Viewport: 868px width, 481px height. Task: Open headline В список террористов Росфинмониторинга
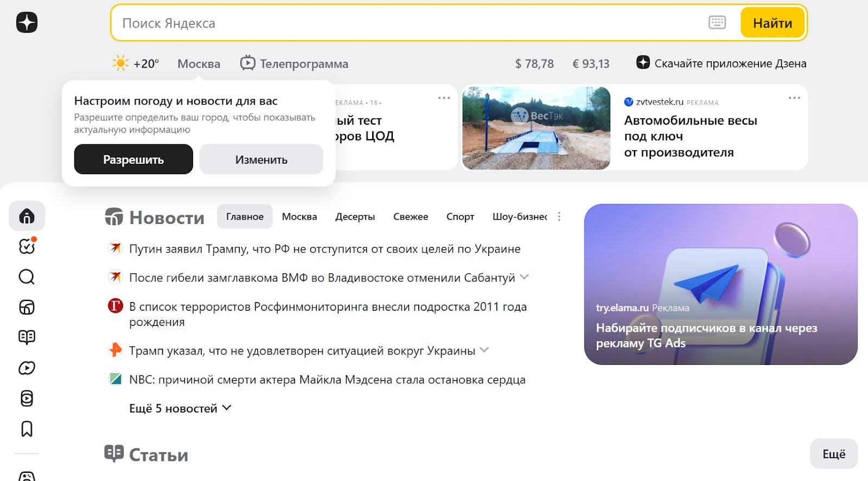coord(328,314)
